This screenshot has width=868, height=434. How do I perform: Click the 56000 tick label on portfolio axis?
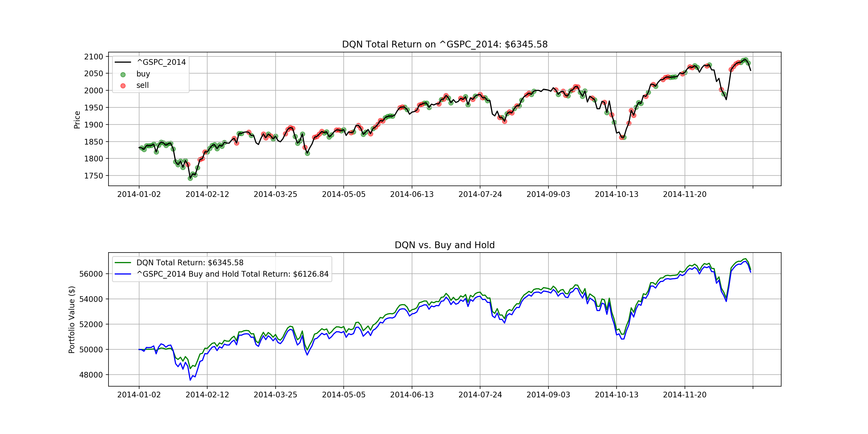tap(91, 274)
